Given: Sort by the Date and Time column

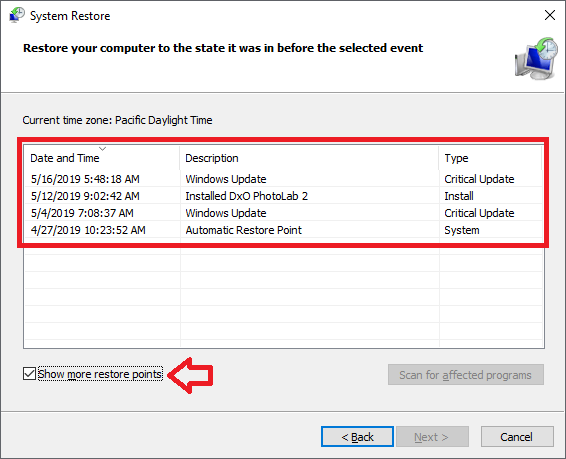Looking at the screenshot, I should pyautogui.click(x=101, y=158).
